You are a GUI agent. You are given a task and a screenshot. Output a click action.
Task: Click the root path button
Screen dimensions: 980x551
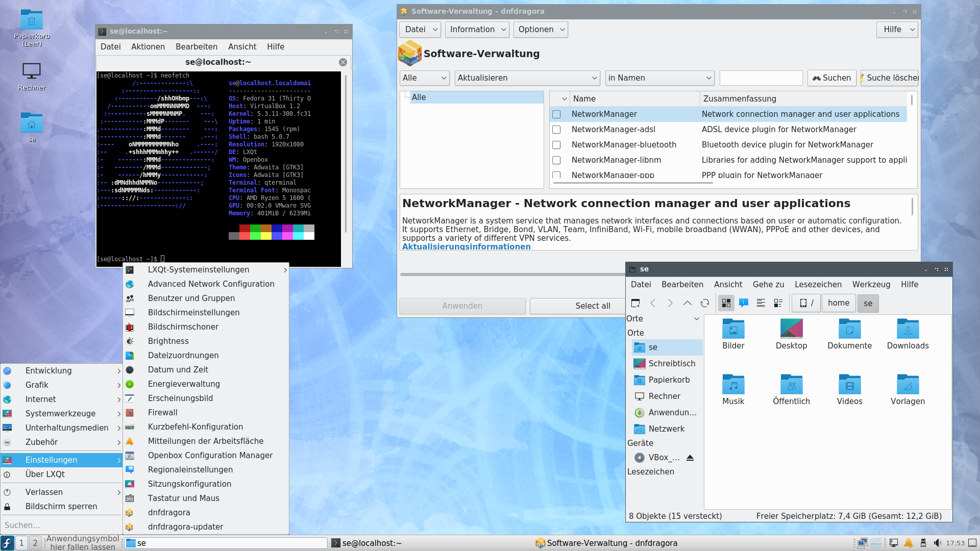[806, 303]
